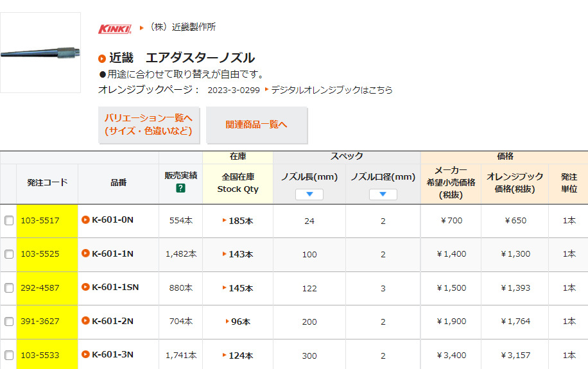The height and width of the screenshot is (369, 588).
Task: Check stock quantity 143本 for K-601-1N
Action: tap(241, 254)
